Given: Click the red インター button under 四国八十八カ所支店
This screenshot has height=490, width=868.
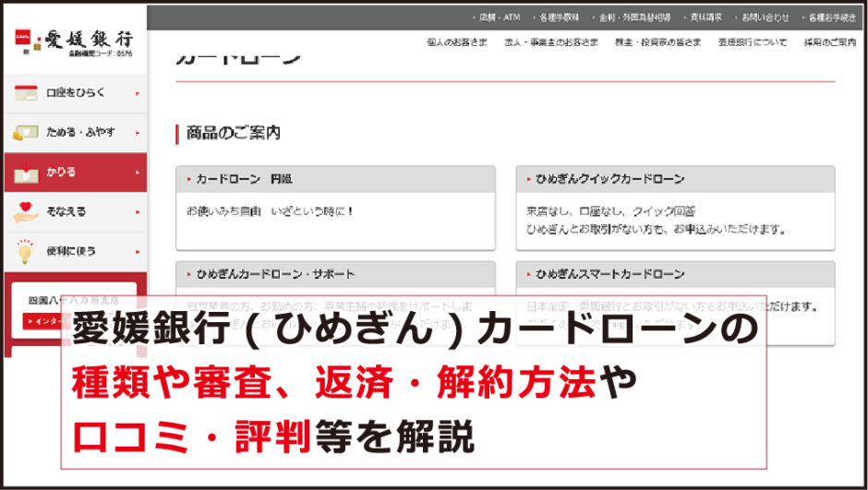Looking at the screenshot, I should pos(42,321).
